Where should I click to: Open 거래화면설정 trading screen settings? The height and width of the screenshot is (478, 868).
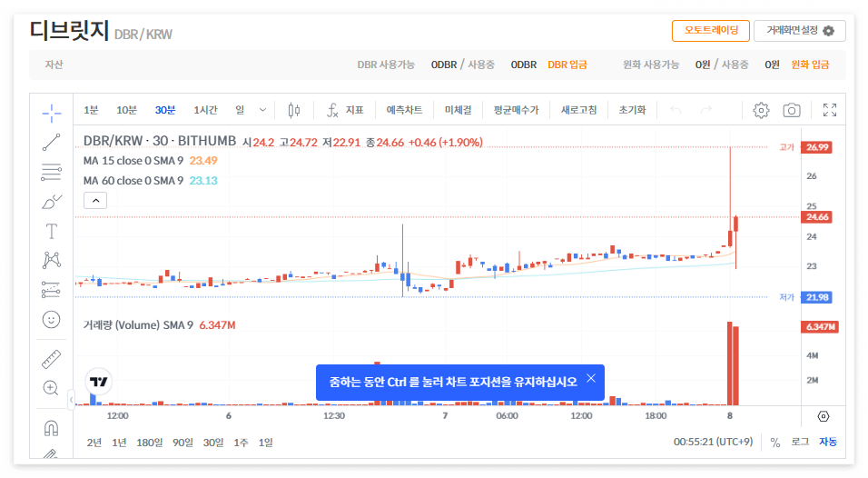pos(799,31)
